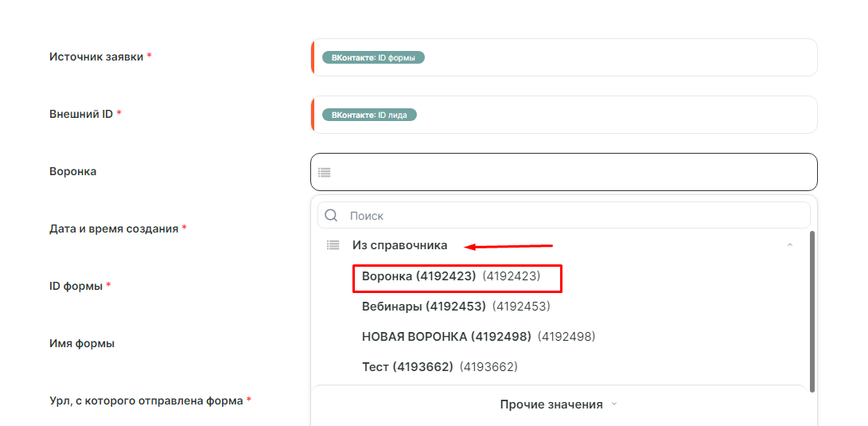Click the magnifier icon in search box

[331, 216]
